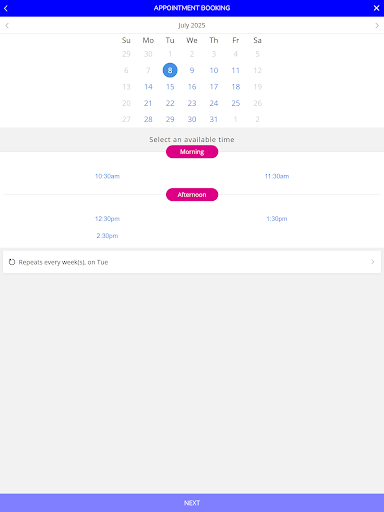Select the highlighted date July 8
The width and height of the screenshot is (384, 512).
pos(170,70)
